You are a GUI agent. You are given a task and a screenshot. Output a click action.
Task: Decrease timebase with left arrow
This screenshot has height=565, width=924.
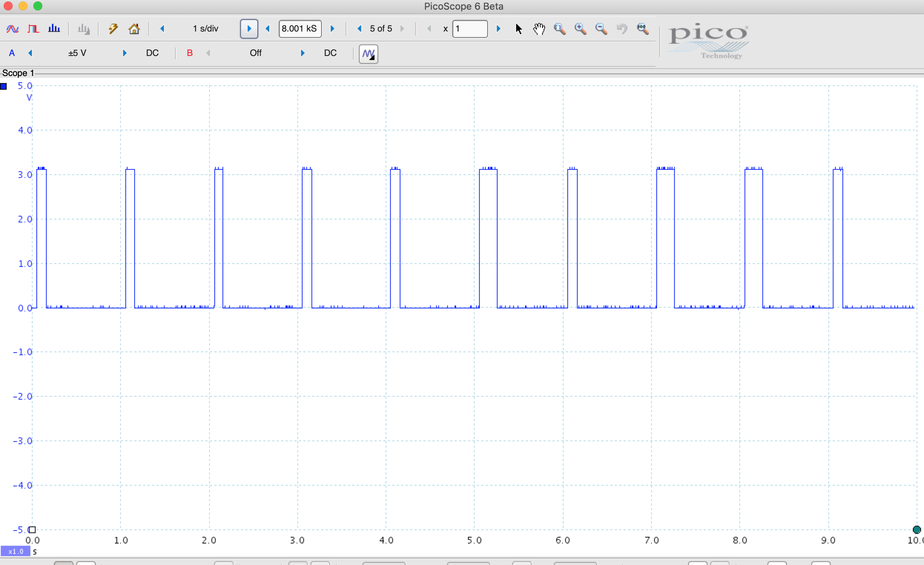pyautogui.click(x=162, y=29)
